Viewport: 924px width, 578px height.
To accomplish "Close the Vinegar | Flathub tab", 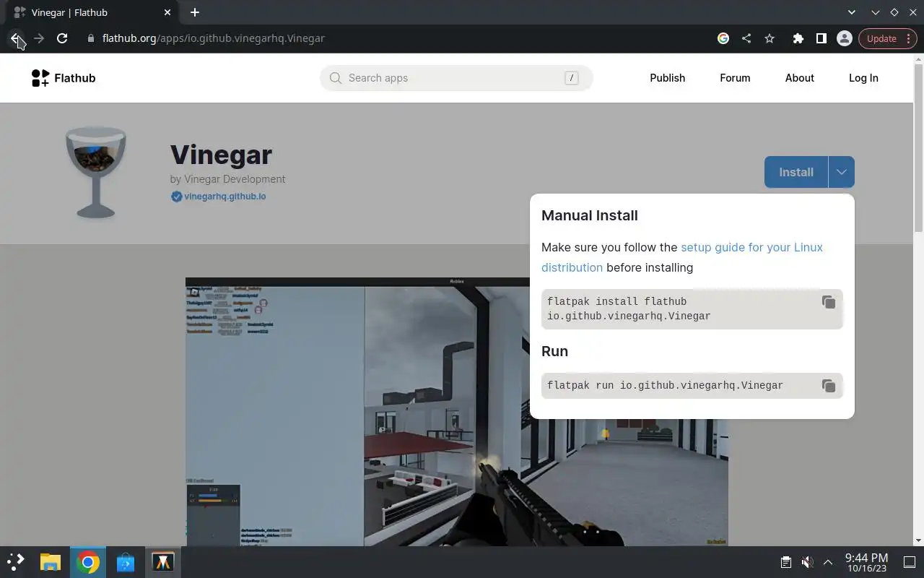I will [167, 12].
